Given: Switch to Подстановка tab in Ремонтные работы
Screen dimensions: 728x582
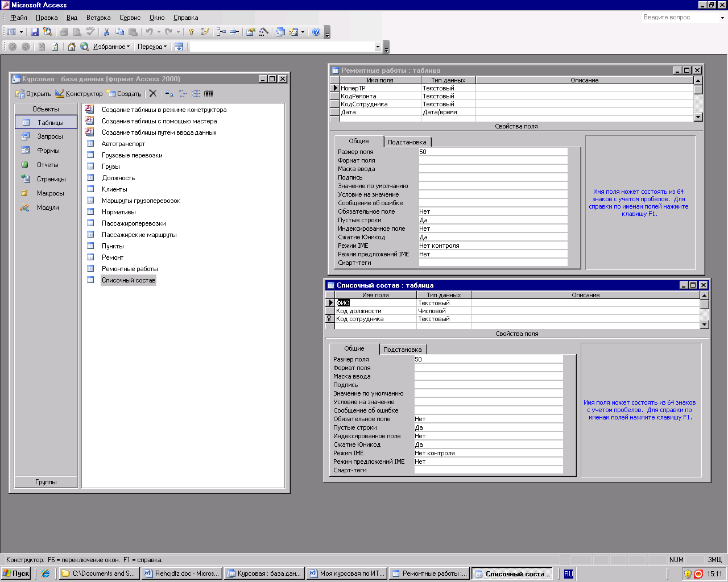Looking at the screenshot, I should [x=407, y=142].
